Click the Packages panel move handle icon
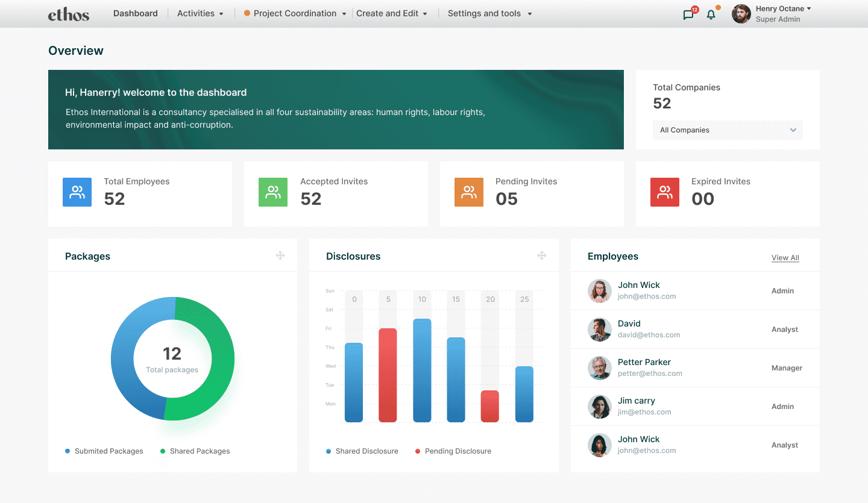This screenshot has height=503, width=868. [x=280, y=255]
